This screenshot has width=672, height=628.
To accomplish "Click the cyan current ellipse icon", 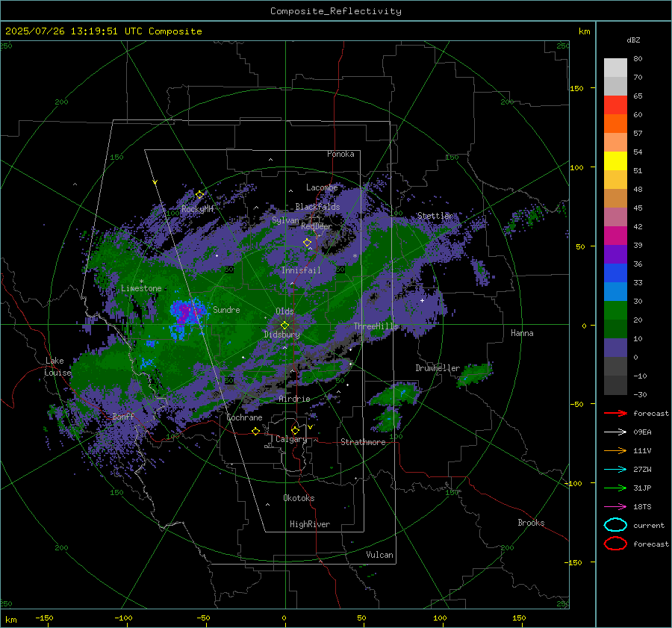I will coord(615,525).
